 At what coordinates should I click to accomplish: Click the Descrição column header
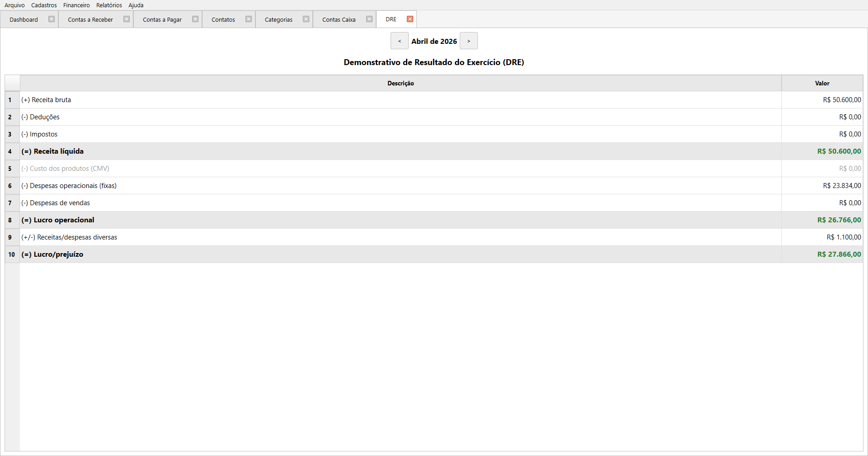[401, 84]
